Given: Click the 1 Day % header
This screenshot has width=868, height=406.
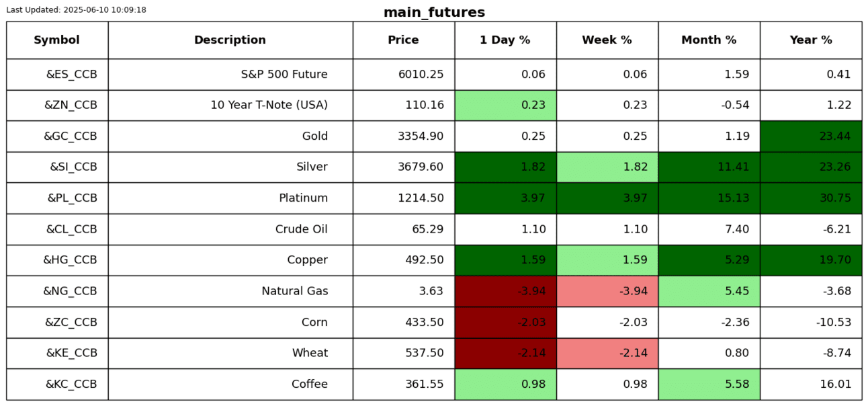Looking at the screenshot, I should 505,40.
